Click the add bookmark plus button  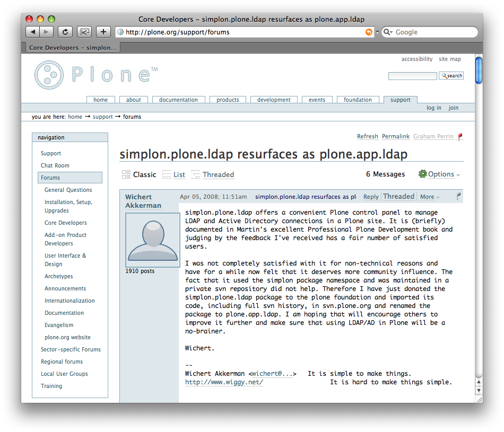tap(103, 32)
